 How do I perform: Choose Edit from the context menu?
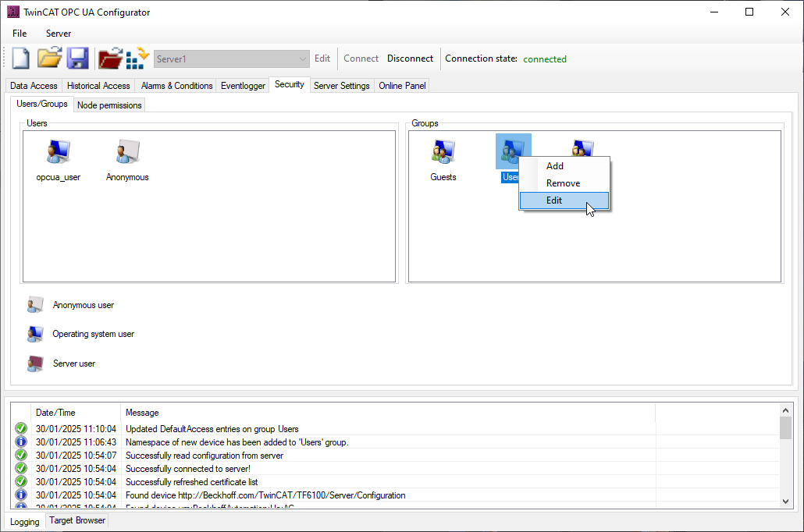click(x=554, y=200)
